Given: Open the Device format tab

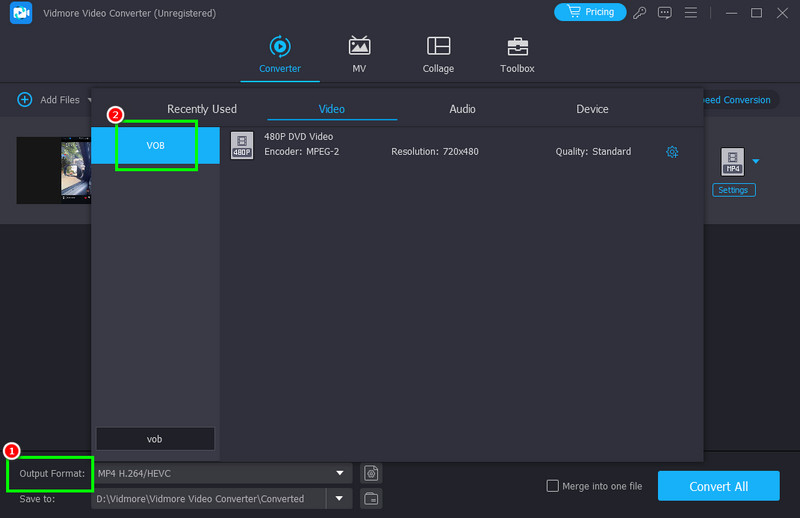Looking at the screenshot, I should (592, 109).
